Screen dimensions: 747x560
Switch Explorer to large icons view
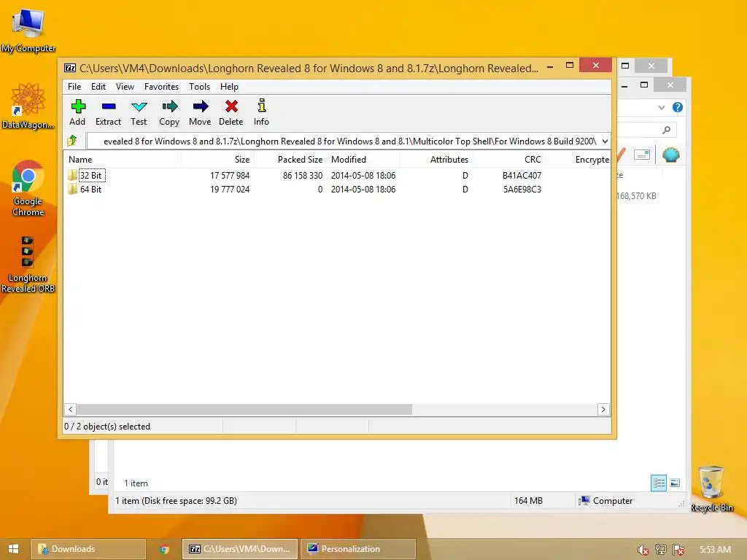675,483
